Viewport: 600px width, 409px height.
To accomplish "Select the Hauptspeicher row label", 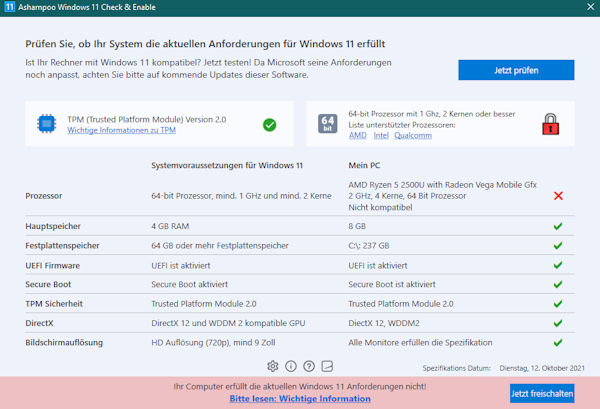I will click(x=53, y=226).
